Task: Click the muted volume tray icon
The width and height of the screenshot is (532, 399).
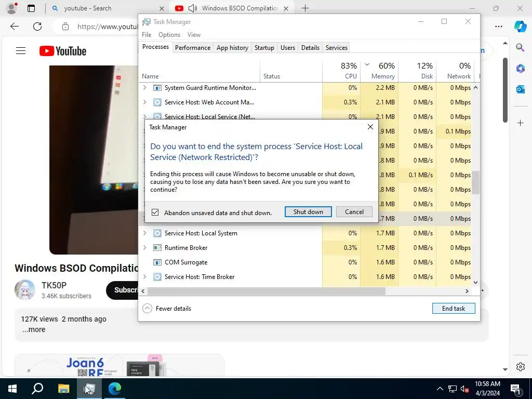Action: pos(464,389)
